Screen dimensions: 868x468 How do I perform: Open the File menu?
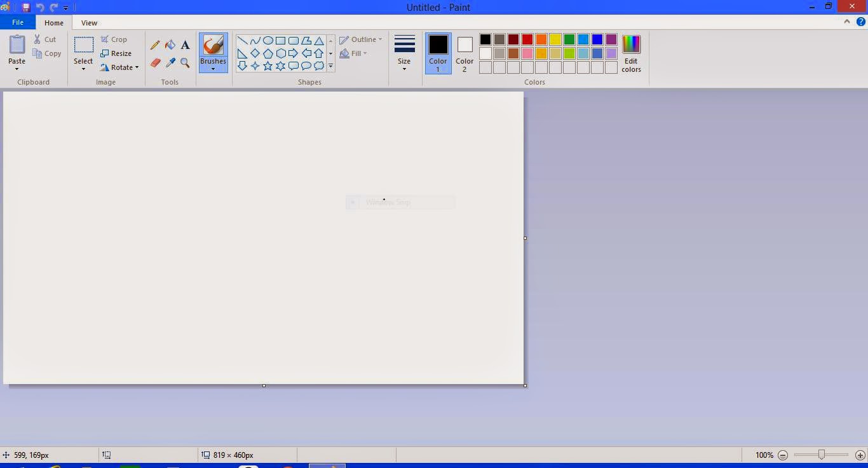(18, 22)
